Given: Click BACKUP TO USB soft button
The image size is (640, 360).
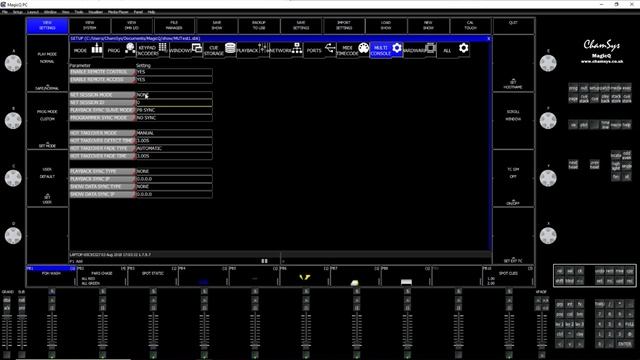Looking at the screenshot, I should [259, 26].
